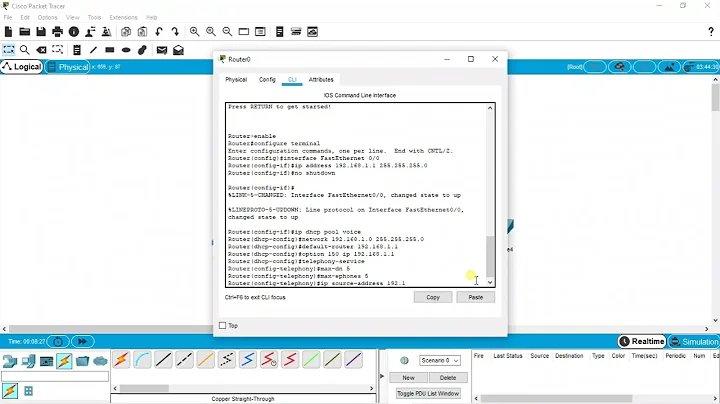720x404 pixels.
Task: Choose End Devices category icon
Action: (x=28, y=361)
